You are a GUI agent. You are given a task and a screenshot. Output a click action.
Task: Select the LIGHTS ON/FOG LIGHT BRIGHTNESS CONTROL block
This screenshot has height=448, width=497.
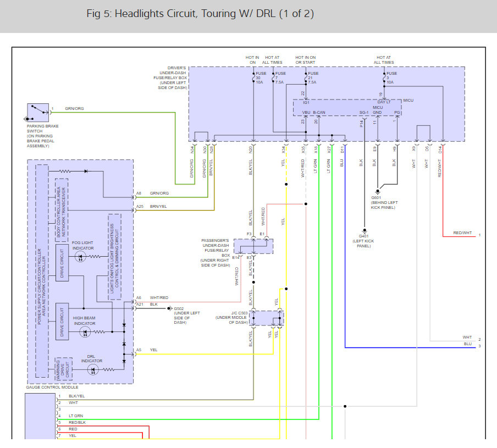click(114, 257)
